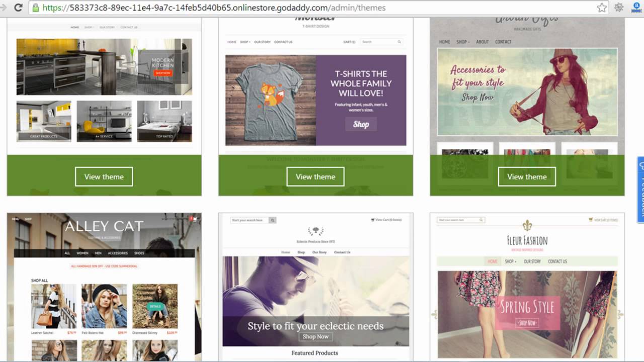Select the Alley Cat theme thumbnail
This screenshot has width=644, height=362.
(104, 287)
